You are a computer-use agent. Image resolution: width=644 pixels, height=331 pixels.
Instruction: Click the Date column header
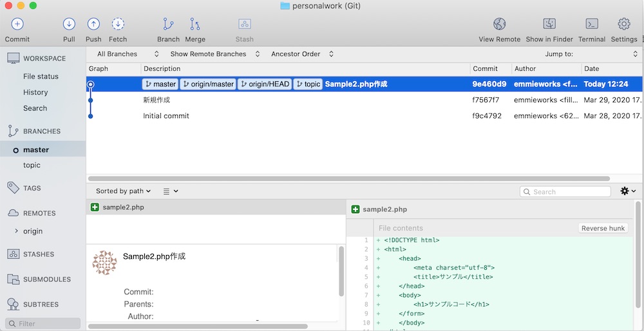[612, 68]
